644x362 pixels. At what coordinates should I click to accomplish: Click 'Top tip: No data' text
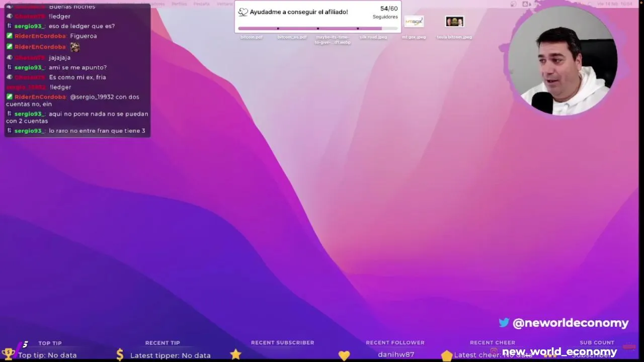click(x=47, y=355)
